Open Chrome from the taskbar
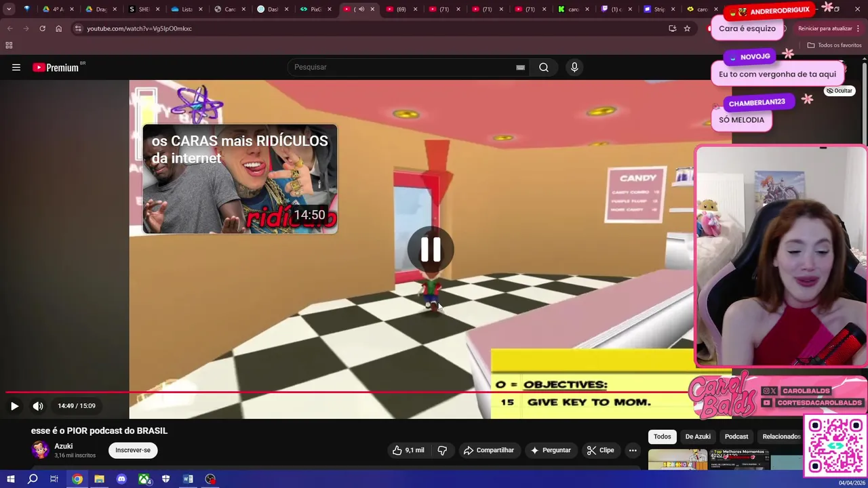Image resolution: width=868 pixels, height=488 pixels. click(x=77, y=479)
